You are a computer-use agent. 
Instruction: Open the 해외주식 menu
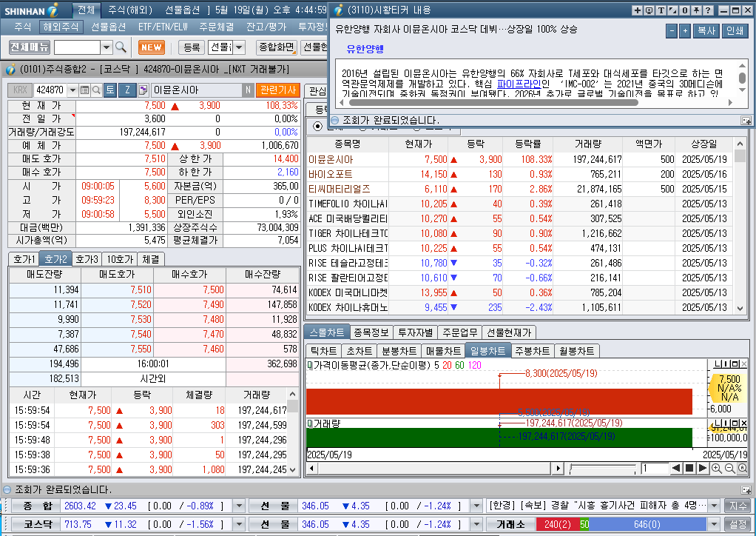[61, 27]
